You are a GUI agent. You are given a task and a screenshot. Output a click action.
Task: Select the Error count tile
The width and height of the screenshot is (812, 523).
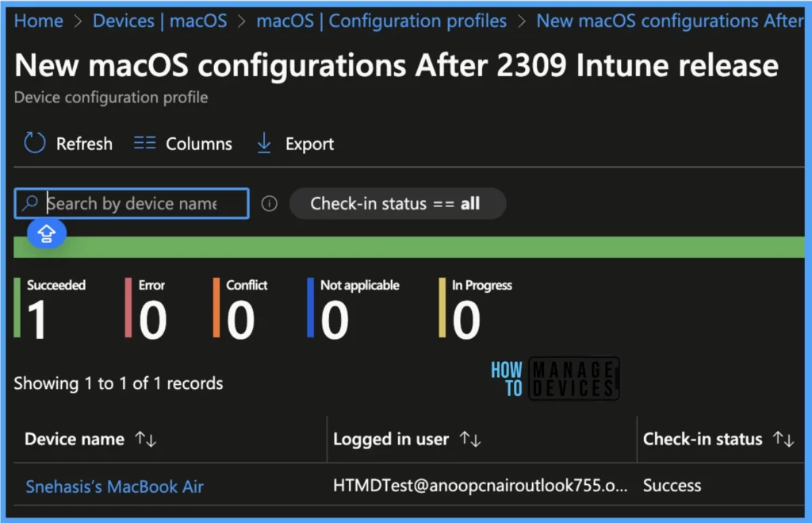click(147, 308)
